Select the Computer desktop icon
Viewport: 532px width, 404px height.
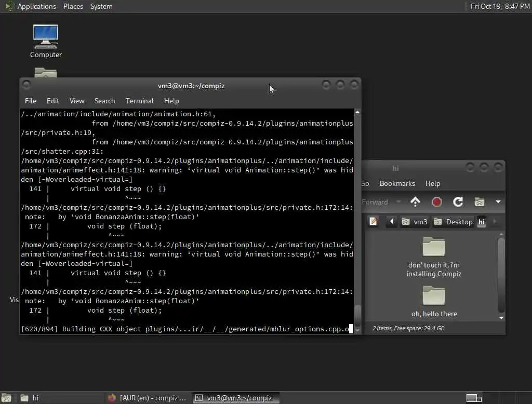click(46, 42)
